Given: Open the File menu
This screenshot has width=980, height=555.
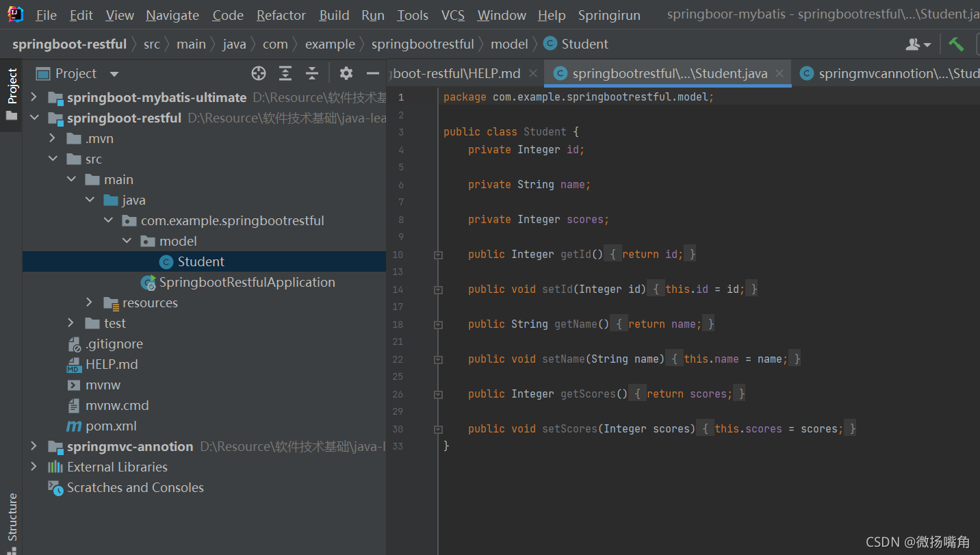Looking at the screenshot, I should (x=46, y=15).
